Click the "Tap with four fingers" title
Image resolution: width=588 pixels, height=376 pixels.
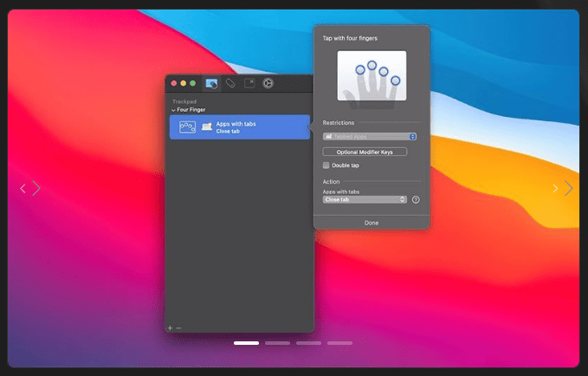point(350,38)
